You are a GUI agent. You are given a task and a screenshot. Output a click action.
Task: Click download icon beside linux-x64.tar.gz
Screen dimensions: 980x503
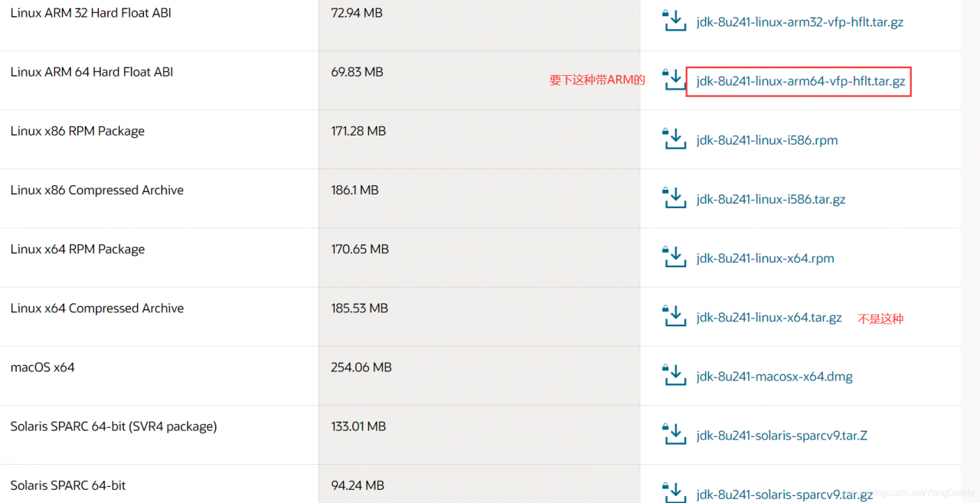point(674,315)
